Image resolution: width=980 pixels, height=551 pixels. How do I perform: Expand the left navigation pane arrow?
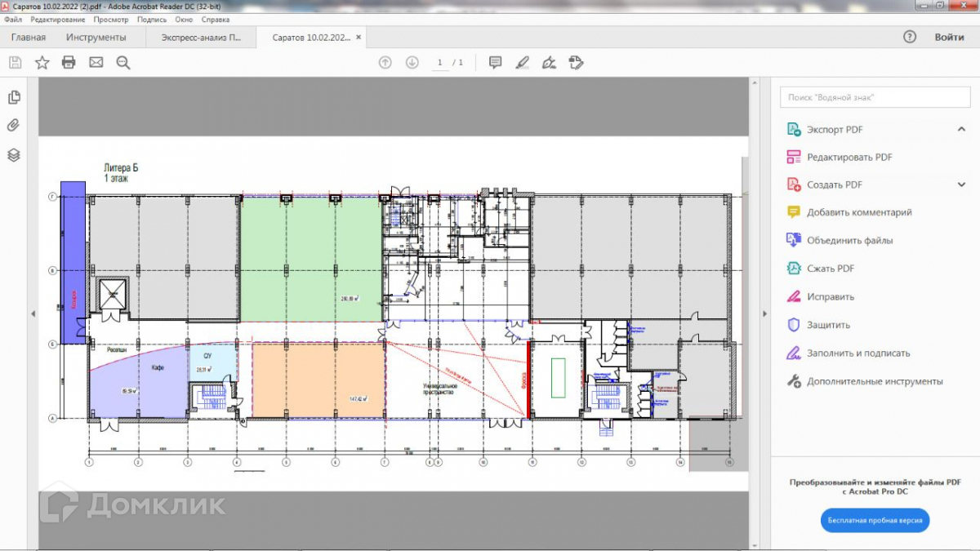[x=33, y=314]
